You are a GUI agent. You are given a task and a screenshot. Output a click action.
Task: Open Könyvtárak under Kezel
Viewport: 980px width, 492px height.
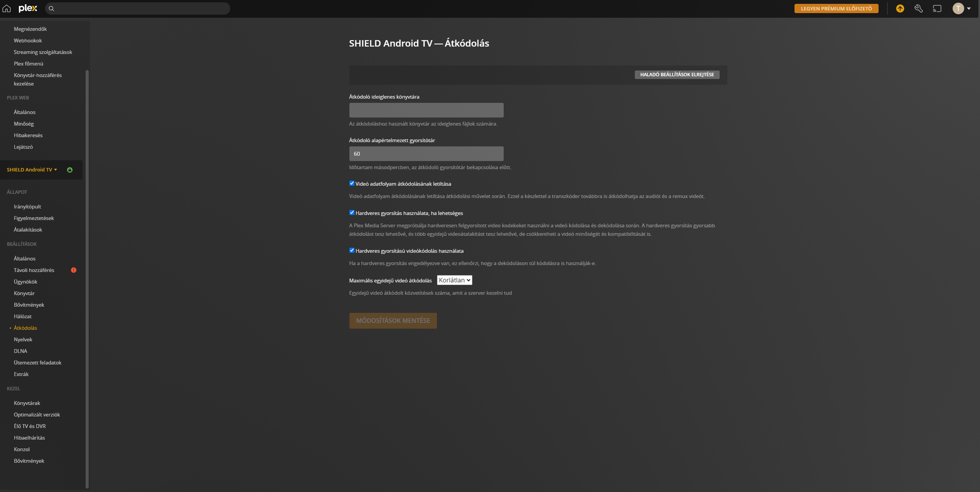27,404
